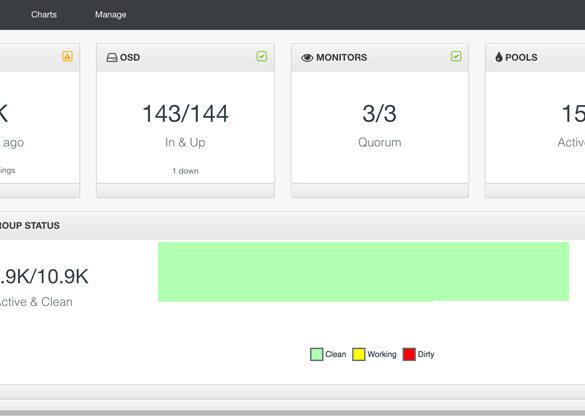This screenshot has height=416, width=585.
Task: Click the '1 down' OSD text
Action: (x=185, y=171)
